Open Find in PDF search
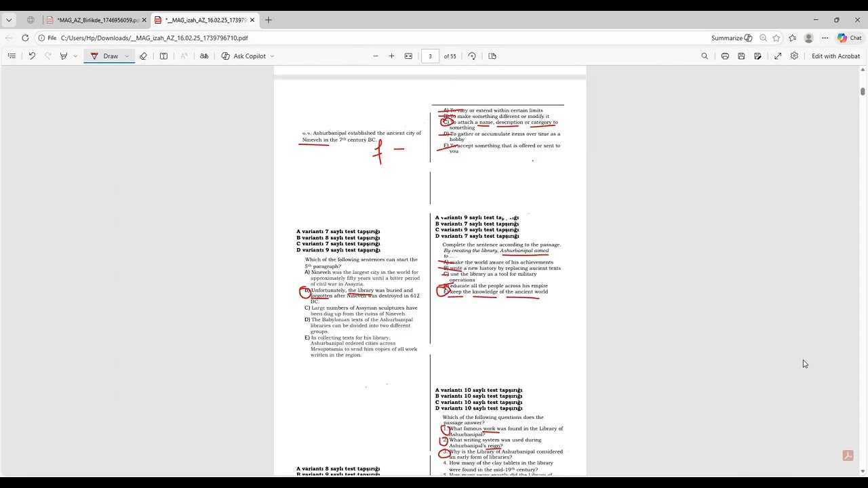This screenshot has width=868, height=488. coord(705,56)
